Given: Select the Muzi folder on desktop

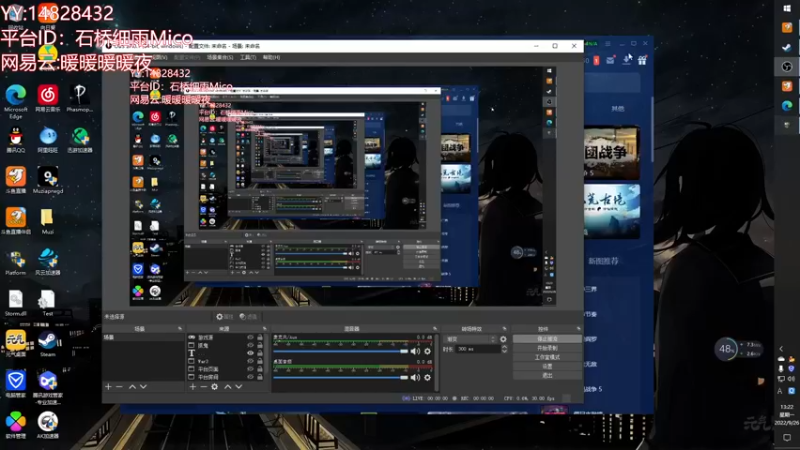Looking at the screenshot, I should [47, 221].
